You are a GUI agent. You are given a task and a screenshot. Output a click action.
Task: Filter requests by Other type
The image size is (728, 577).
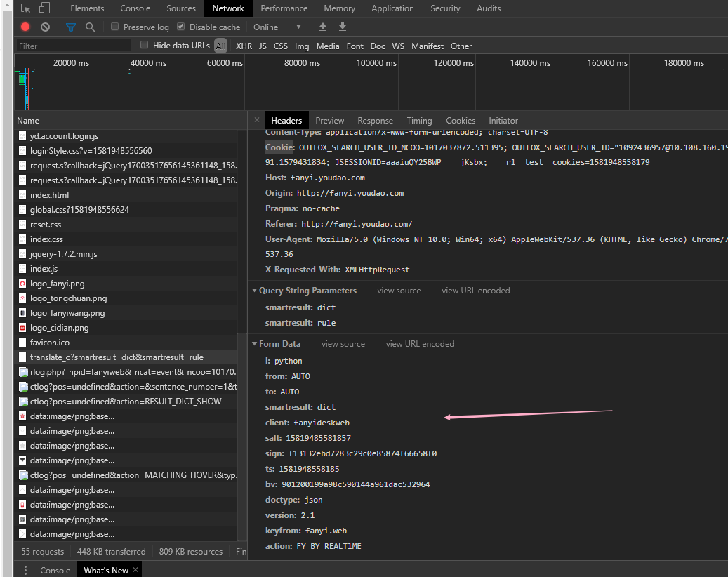(461, 46)
